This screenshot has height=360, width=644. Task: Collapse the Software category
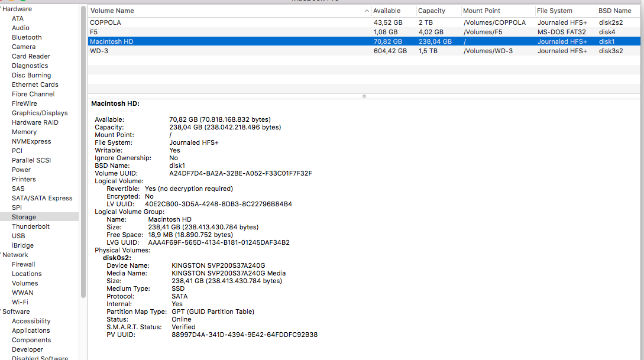(1, 312)
